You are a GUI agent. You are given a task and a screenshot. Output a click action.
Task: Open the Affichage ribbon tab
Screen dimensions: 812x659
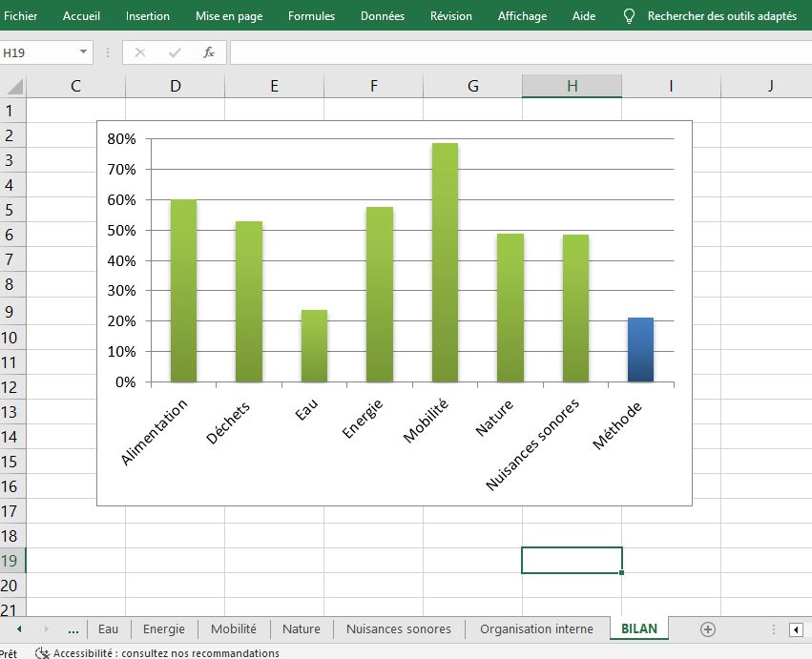click(x=522, y=16)
